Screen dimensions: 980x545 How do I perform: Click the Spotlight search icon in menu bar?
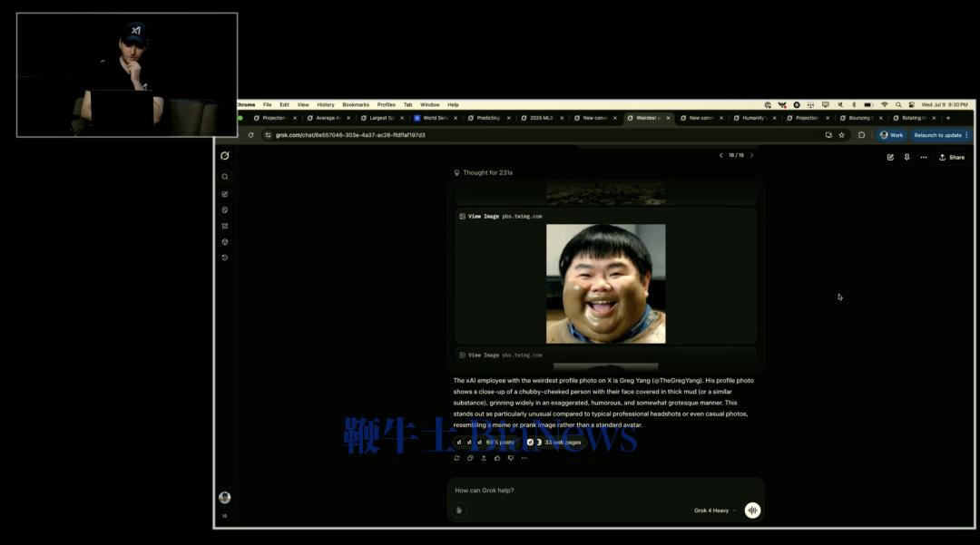pyautogui.click(x=898, y=105)
